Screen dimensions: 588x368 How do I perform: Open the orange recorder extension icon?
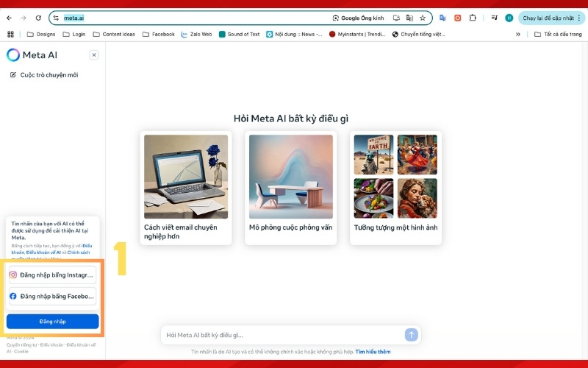click(457, 18)
